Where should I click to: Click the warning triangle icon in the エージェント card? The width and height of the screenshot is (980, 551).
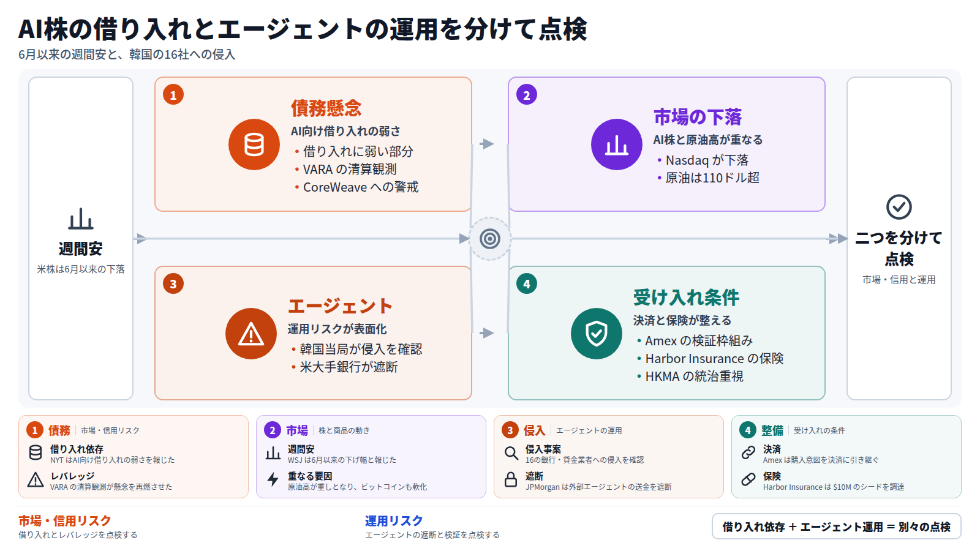pos(251,334)
